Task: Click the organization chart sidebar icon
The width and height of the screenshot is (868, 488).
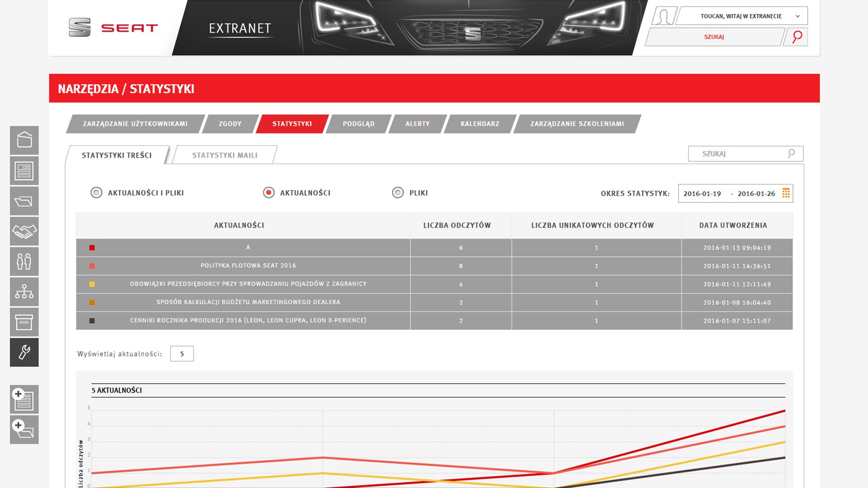Action: point(24,291)
